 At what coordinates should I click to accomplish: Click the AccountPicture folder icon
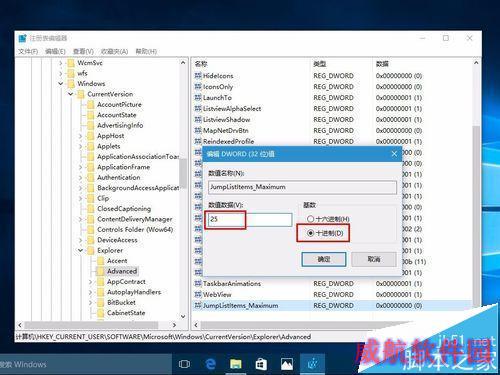[x=91, y=105]
